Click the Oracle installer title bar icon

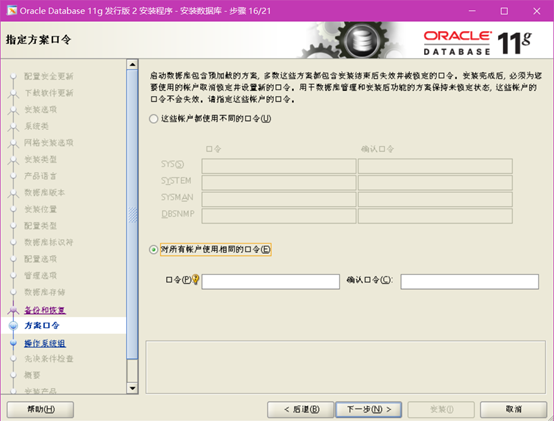(12, 11)
